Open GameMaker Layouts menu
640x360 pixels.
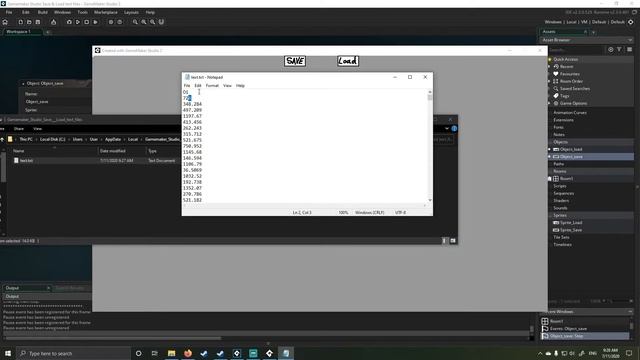[x=131, y=12]
